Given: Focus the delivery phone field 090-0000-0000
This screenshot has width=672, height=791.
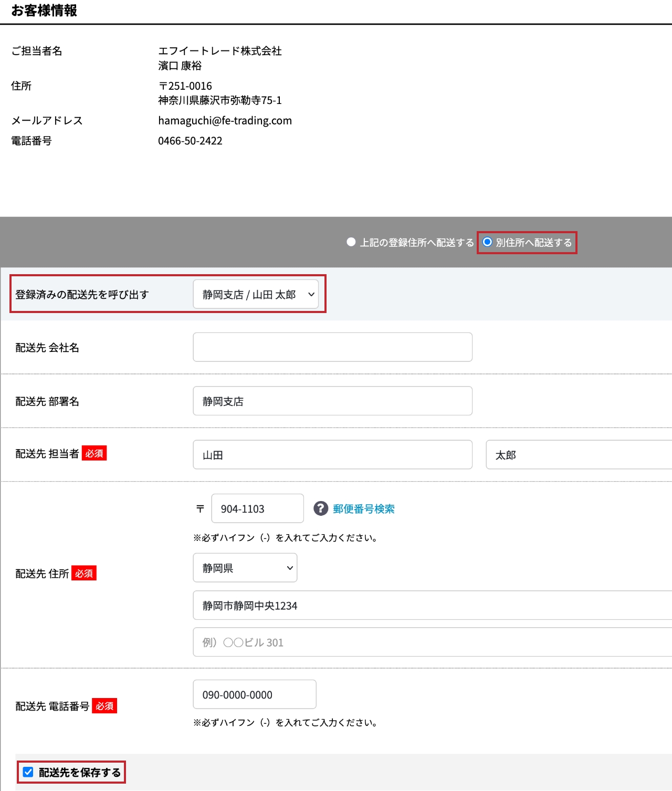Looking at the screenshot, I should pyautogui.click(x=255, y=694).
